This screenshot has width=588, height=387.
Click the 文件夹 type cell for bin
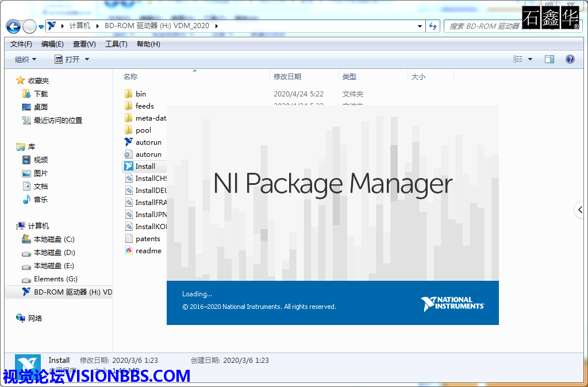point(352,94)
